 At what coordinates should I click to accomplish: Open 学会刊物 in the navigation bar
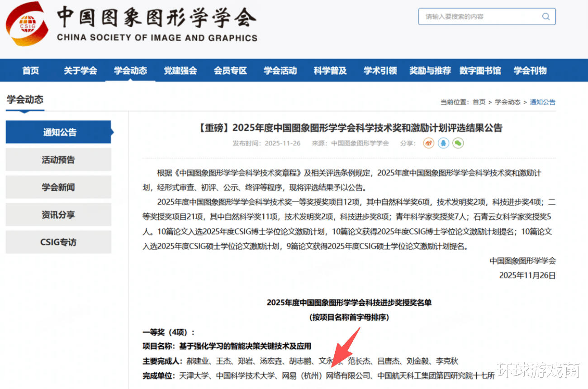[530, 71]
